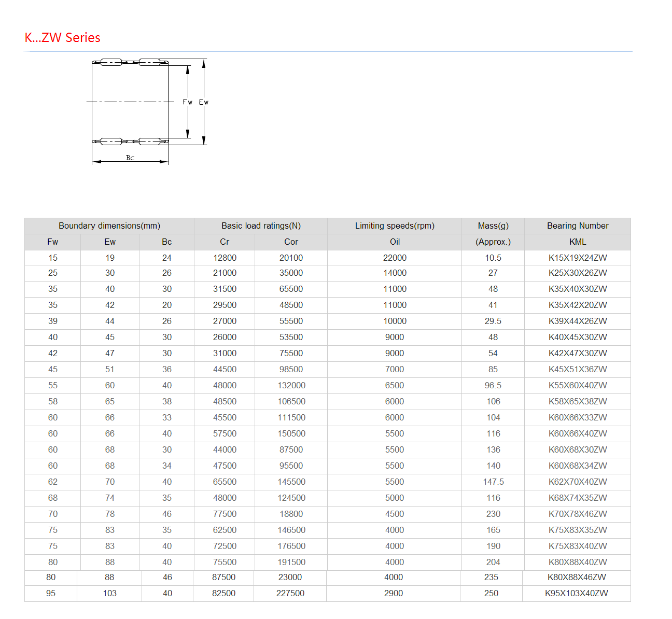Image resolution: width=672 pixels, height=619 pixels.
Task: Click the mass value 29.5
Action: pos(493,321)
